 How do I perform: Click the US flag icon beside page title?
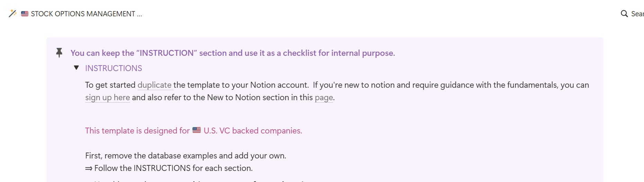(x=25, y=14)
